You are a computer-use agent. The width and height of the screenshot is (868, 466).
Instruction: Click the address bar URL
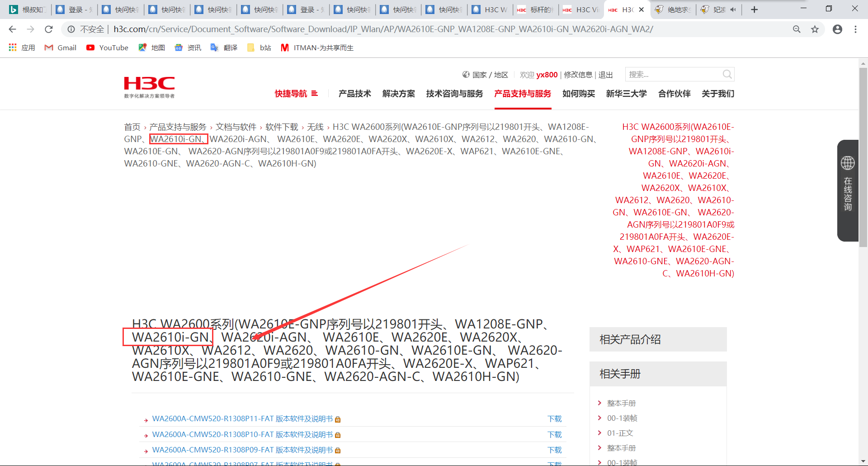(x=383, y=29)
